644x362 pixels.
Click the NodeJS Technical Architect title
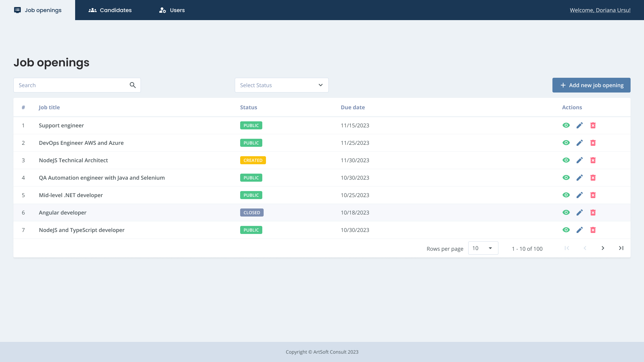(73, 160)
